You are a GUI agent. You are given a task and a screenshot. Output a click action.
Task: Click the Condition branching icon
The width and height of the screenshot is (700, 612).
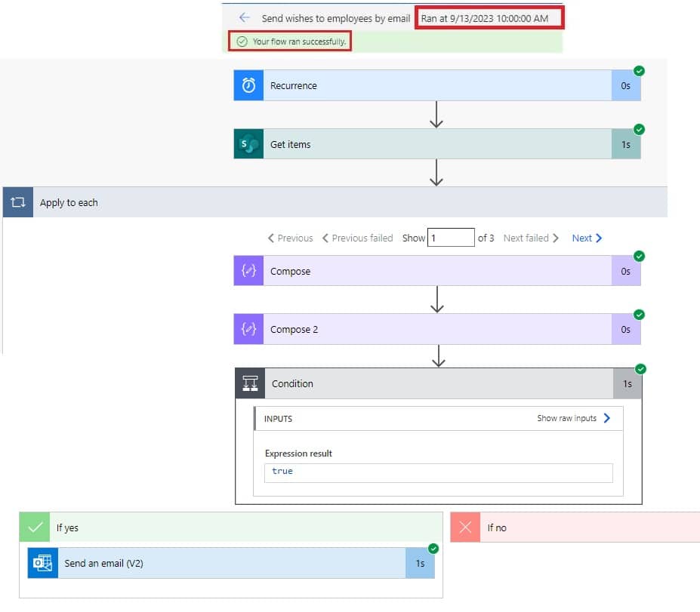[x=250, y=383]
